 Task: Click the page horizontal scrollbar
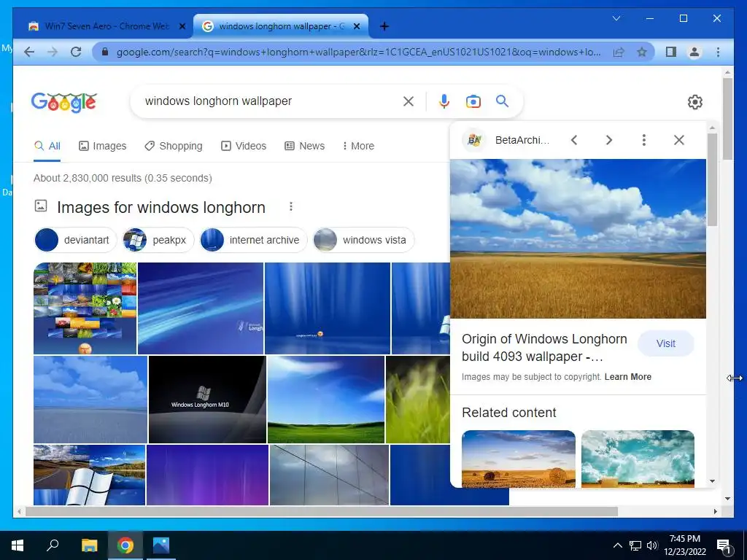coord(322,511)
